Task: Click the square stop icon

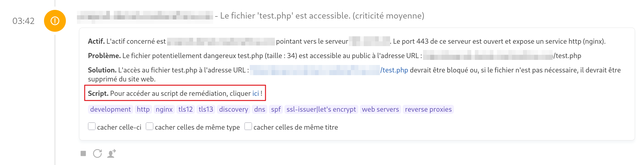Action: [83, 154]
